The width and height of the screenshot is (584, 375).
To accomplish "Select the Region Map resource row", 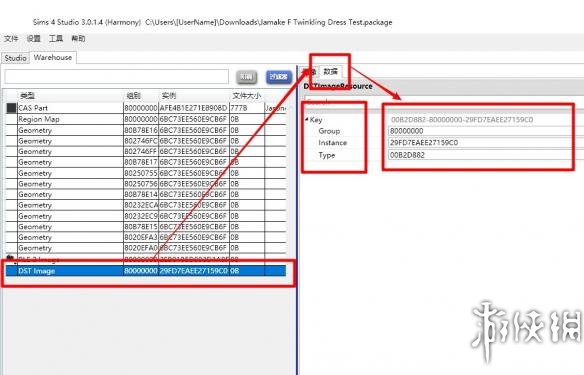I will (146, 119).
